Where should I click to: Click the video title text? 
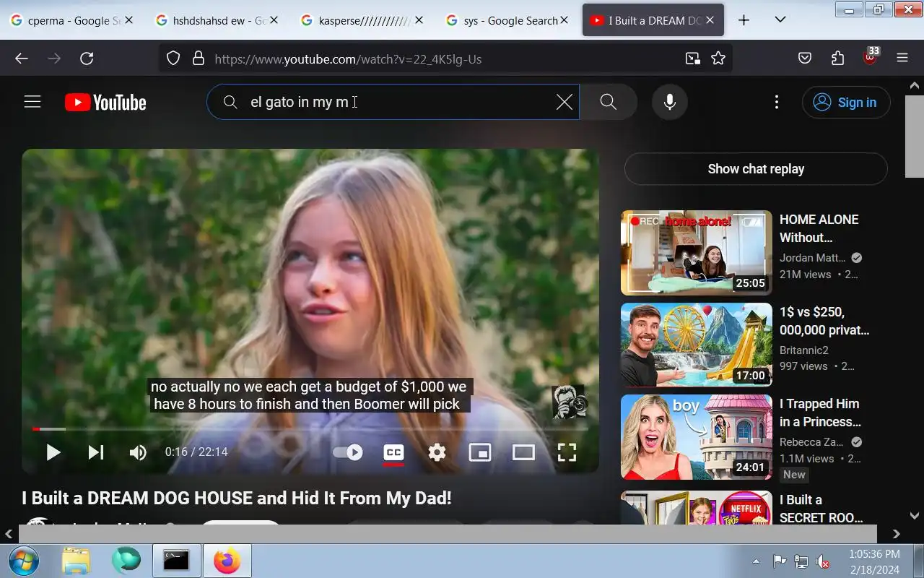[237, 498]
